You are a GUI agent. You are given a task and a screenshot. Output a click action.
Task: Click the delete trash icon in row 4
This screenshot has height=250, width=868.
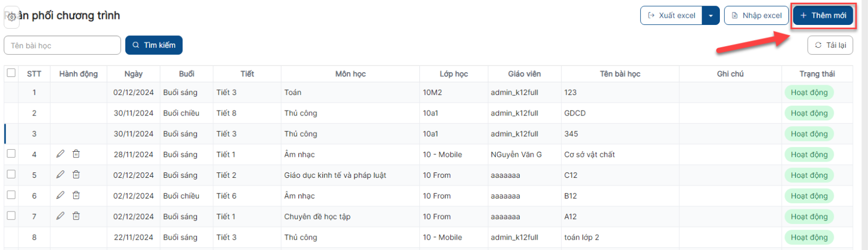[x=76, y=154]
